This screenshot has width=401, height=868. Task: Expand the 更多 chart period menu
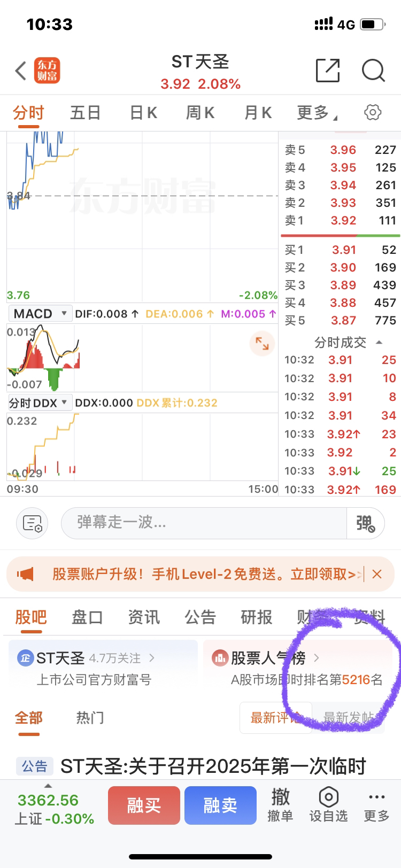pyautogui.click(x=317, y=112)
